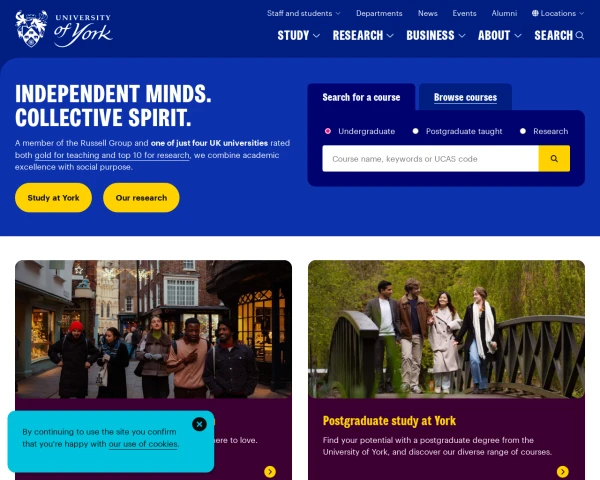Click the Study at York button

53,198
